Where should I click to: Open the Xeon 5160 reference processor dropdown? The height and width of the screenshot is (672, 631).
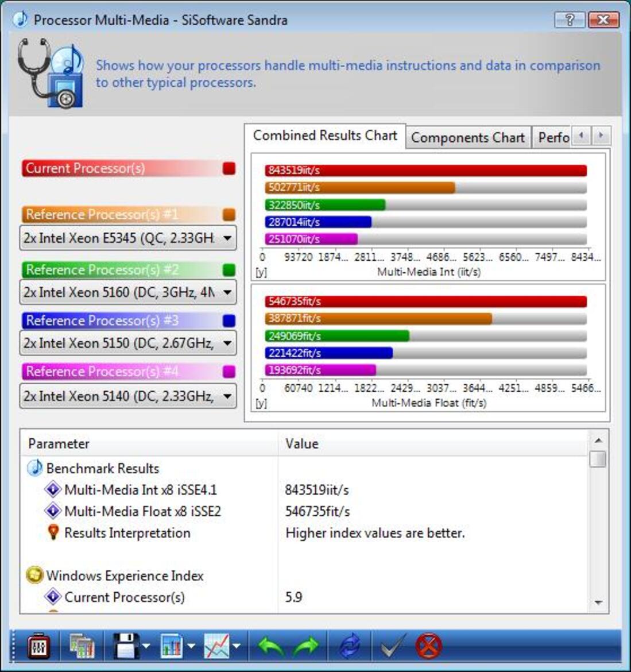coord(127,292)
